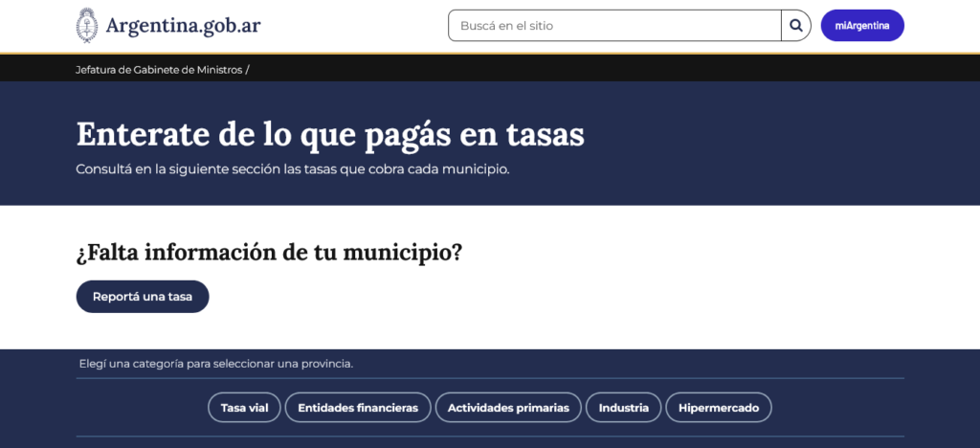980x448 pixels.
Task: Select the 'Industria' category pill
Action: (623, 408)
